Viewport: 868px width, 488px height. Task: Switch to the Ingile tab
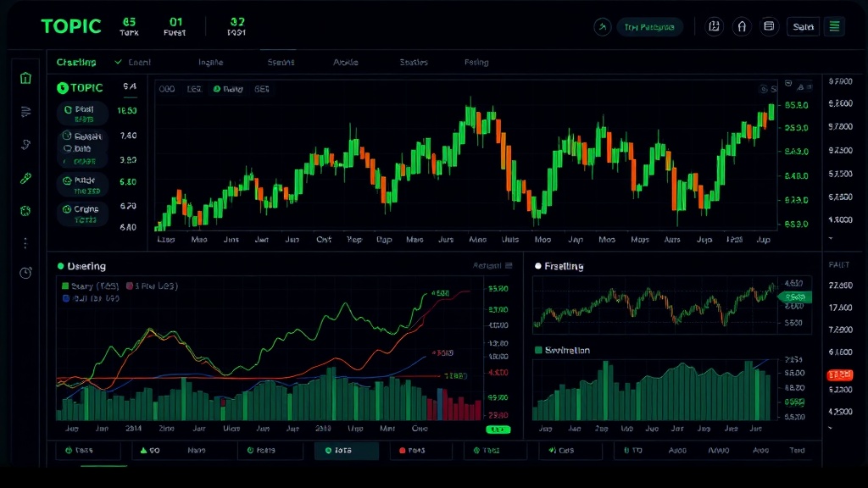click(x=211, y=62)
